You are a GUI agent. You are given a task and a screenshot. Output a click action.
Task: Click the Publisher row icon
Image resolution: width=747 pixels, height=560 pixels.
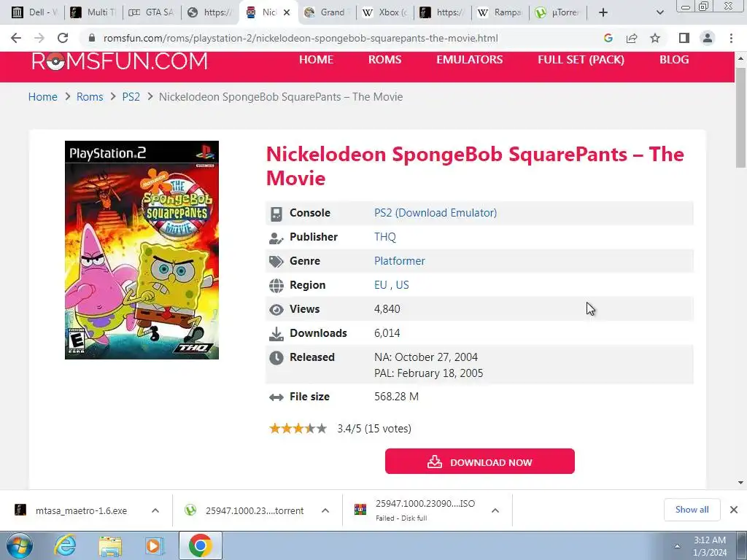[276, 238]
